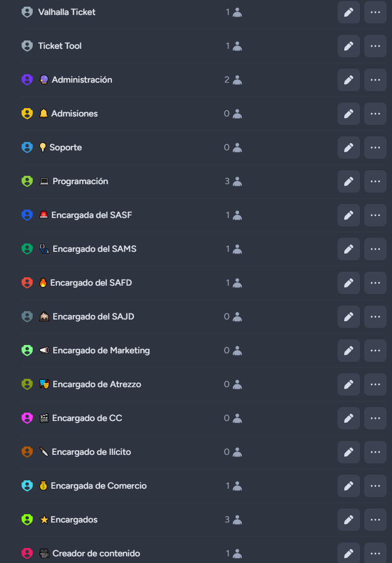View members of Administración role

(233, 80)
